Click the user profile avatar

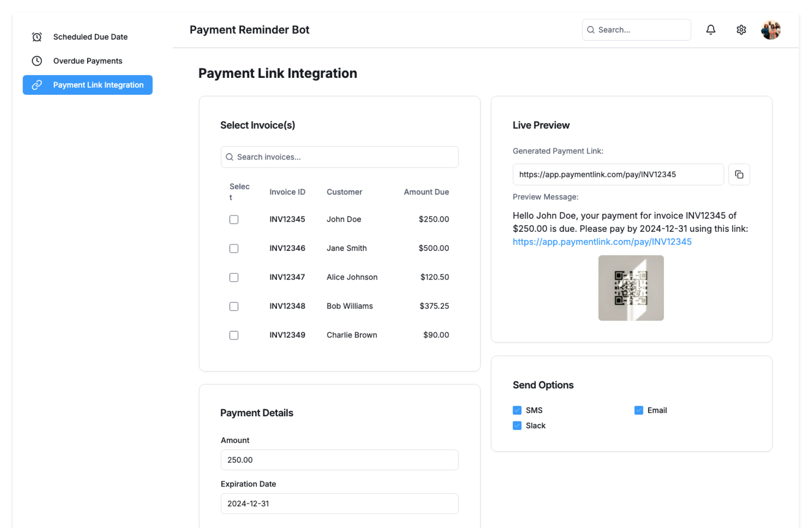771,30
